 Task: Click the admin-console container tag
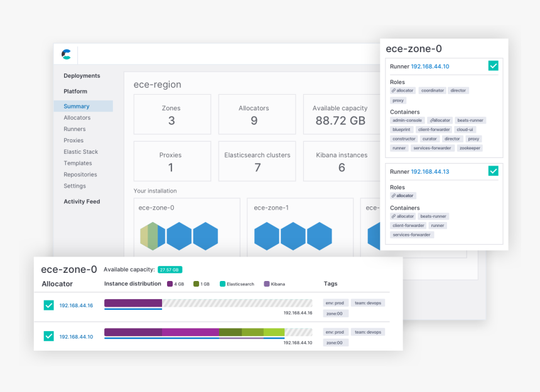click(x=407, y=120)
